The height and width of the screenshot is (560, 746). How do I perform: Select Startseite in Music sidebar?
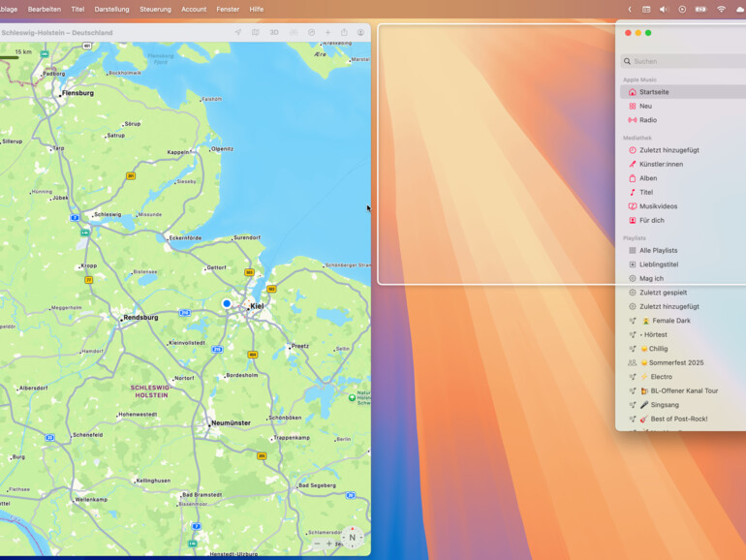click(654, 92)
